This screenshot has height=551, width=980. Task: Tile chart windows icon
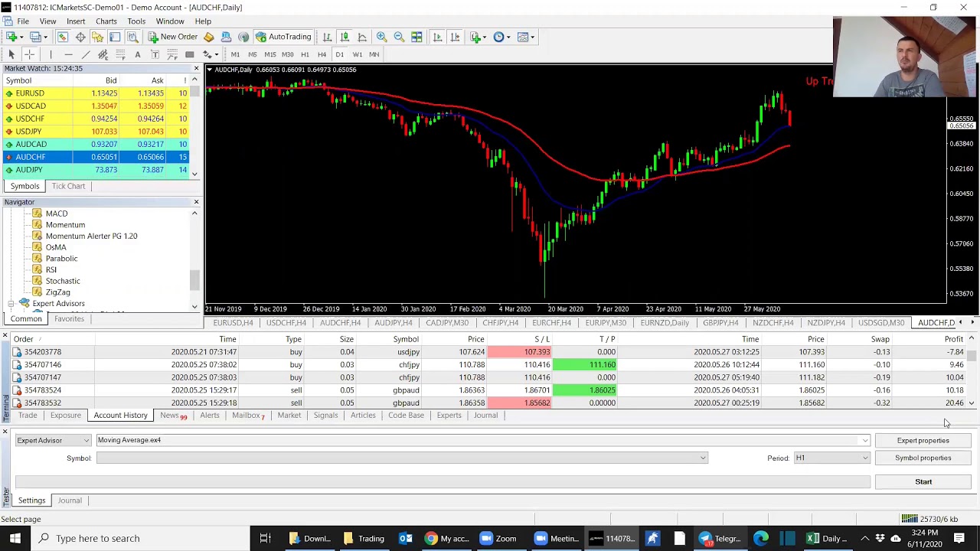click(x=416, y=37)
